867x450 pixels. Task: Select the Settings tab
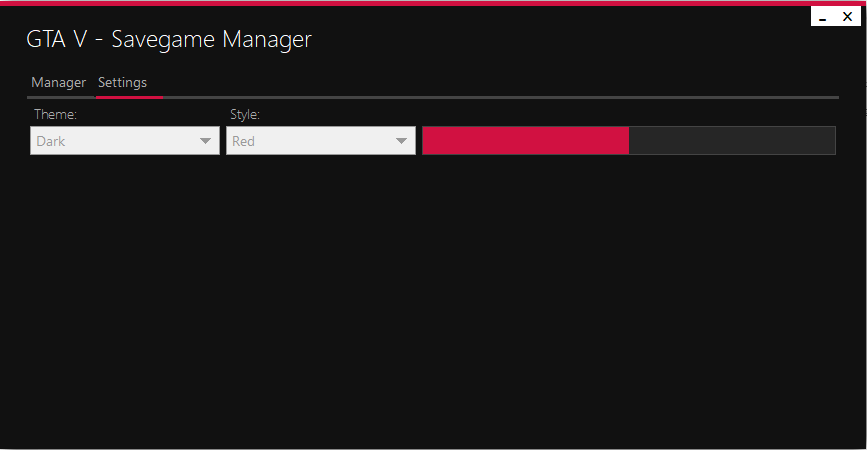122,82
